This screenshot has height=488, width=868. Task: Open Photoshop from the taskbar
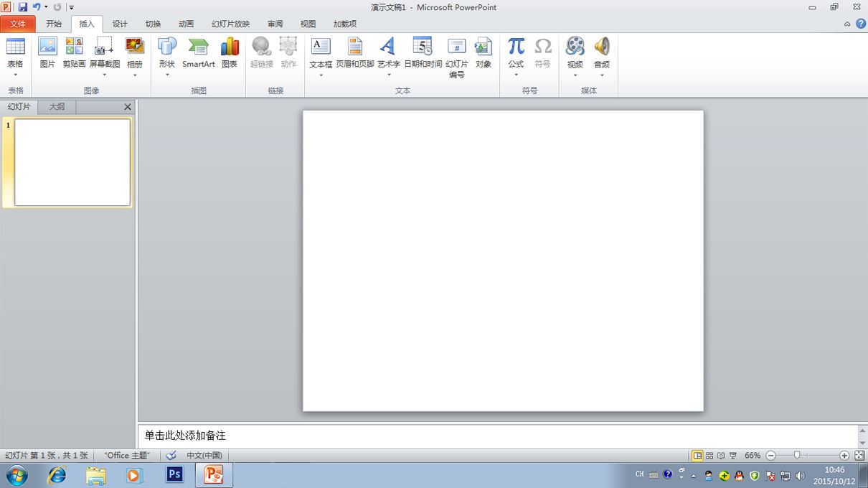tap(174, 475)
